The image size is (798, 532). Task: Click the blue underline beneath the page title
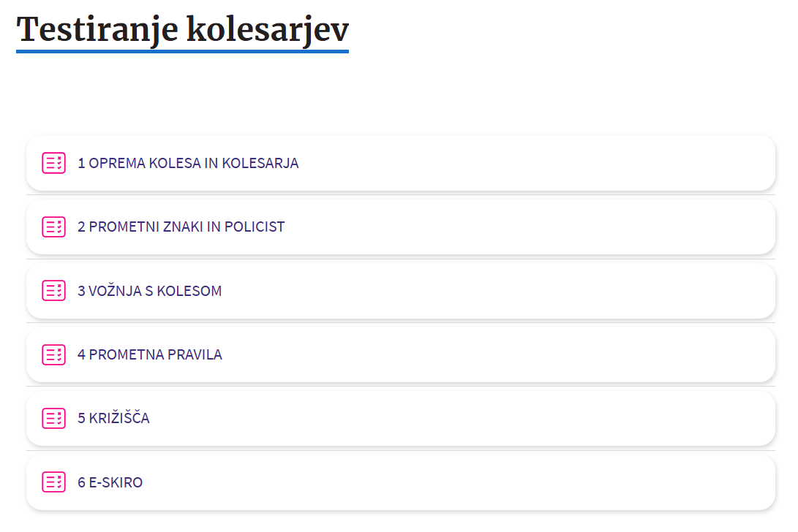(183, 51)
